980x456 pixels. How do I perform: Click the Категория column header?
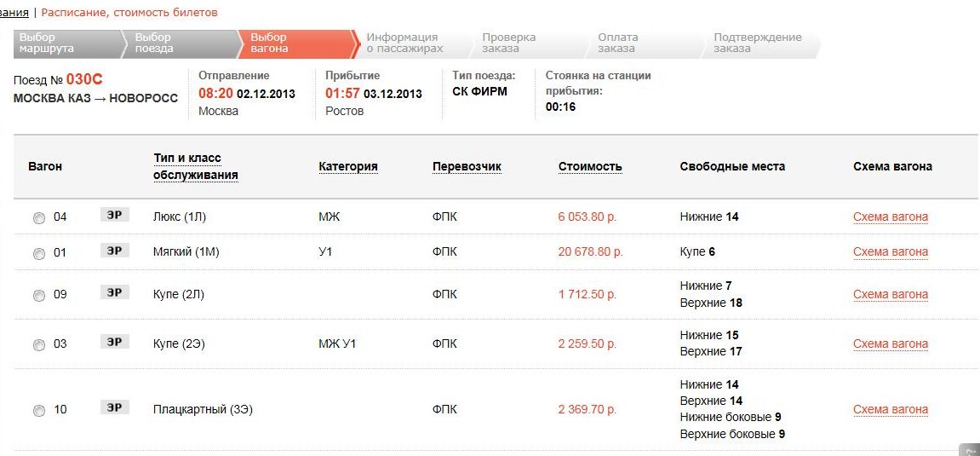[x=347, y=167]
